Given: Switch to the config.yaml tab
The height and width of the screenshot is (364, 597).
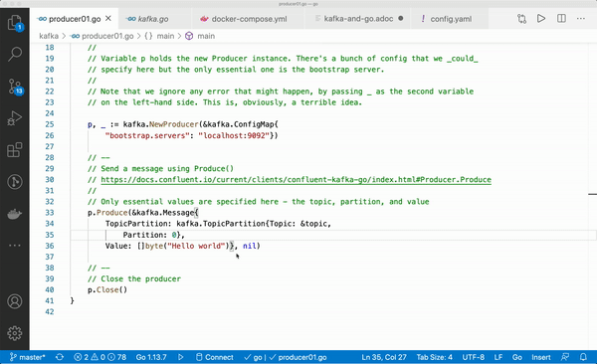Looking at the screenshot, I should 451,19.
